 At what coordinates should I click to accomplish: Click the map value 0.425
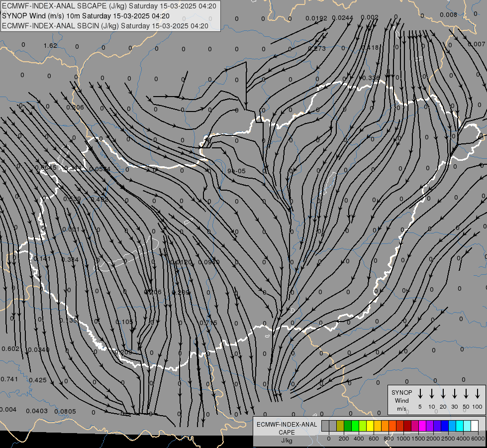[38, 380]
